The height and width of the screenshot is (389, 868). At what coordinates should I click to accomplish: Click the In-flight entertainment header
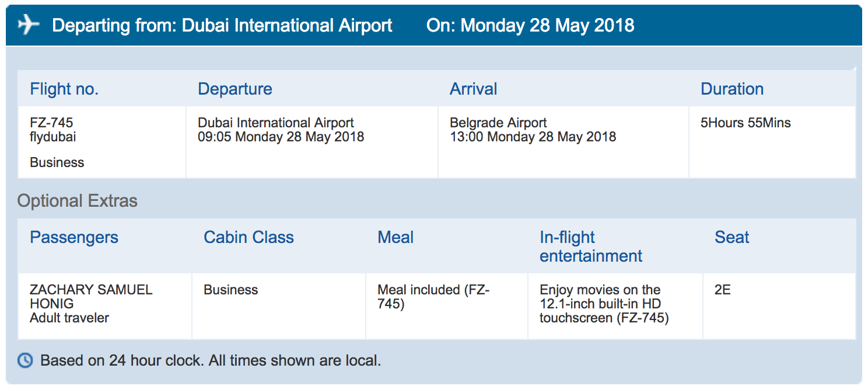[590, 246]
